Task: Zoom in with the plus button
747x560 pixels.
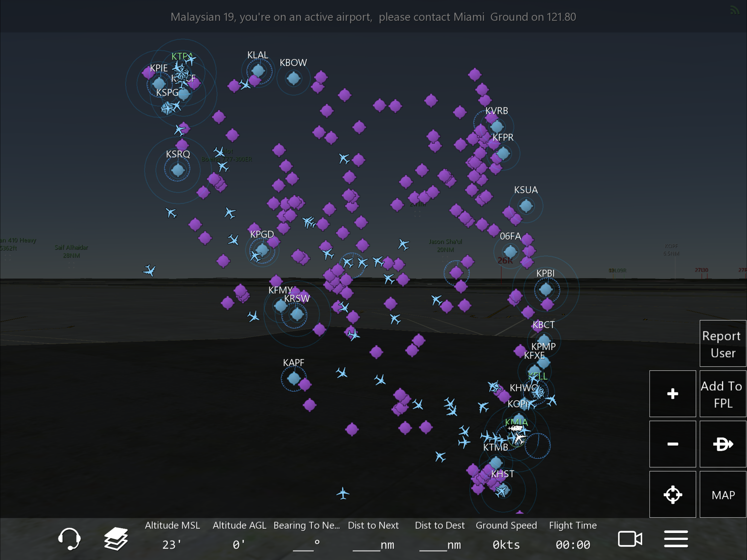Action: (672, 393)
